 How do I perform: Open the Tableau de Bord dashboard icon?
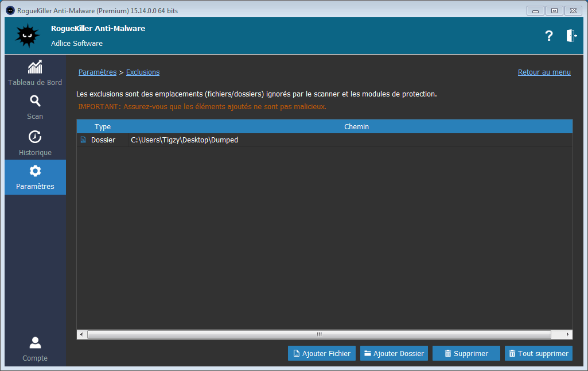pyautogui.click(x=35, y=67)
